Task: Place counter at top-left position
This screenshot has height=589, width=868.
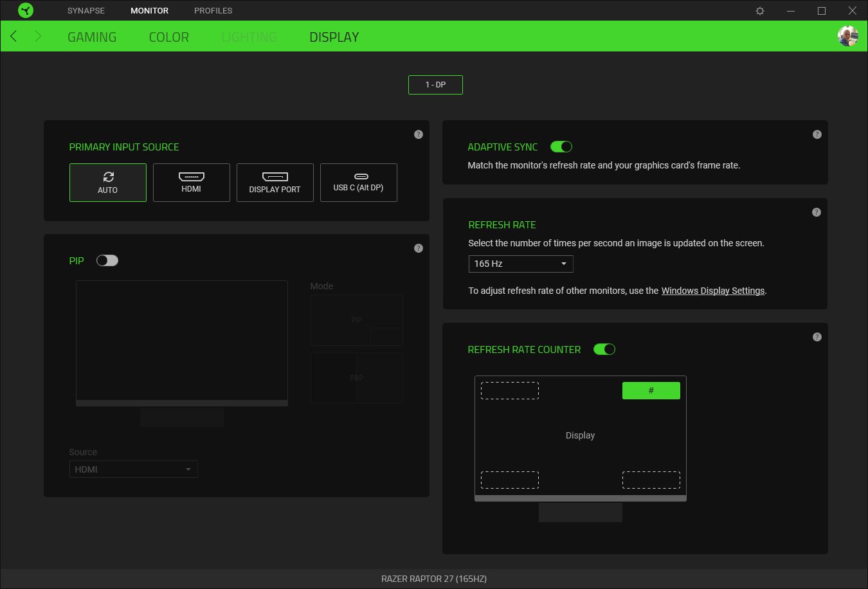Action: point(510,390)
